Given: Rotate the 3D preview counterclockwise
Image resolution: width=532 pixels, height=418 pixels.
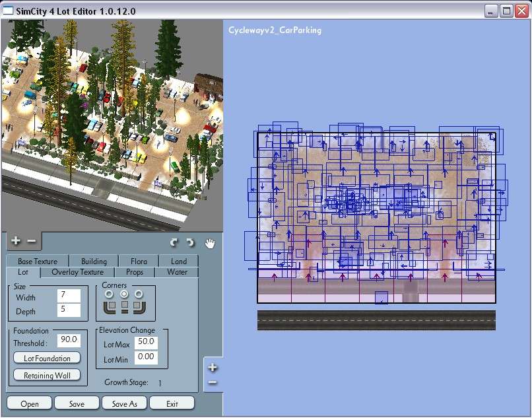Looking at the screenshot, I should coord(174,242).
